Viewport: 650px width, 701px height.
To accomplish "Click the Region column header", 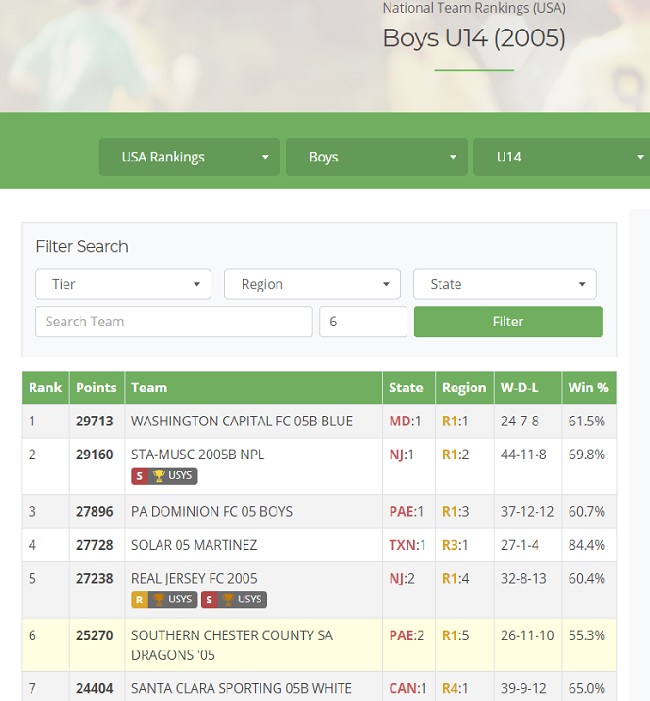I will pos(464,388).
